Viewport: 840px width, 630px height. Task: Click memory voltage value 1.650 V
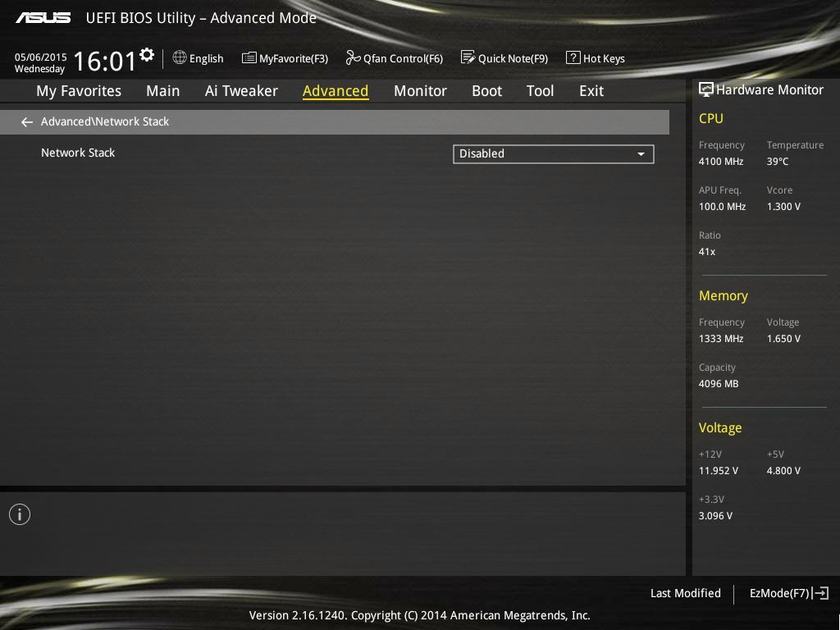pos(783,339)
